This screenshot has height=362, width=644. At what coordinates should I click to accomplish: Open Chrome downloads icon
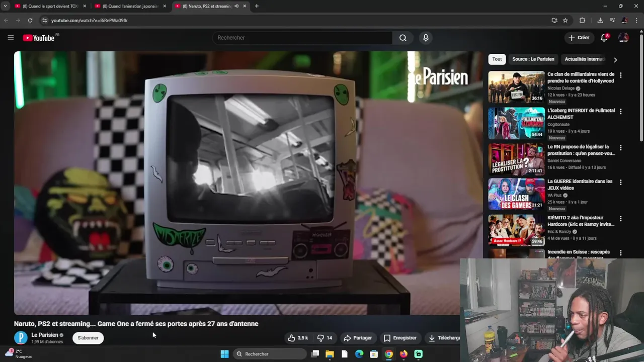[600, 20]
